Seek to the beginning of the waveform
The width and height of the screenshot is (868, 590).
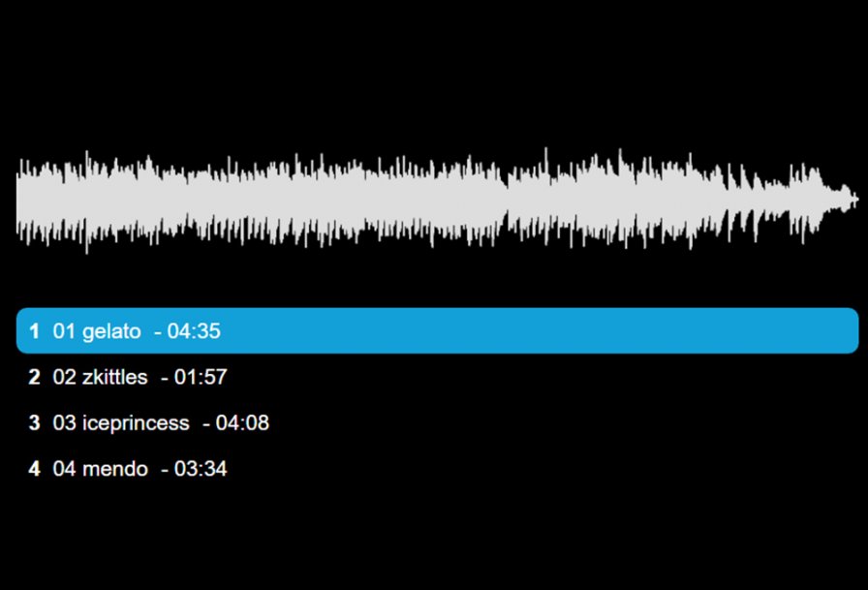point(20,201)
